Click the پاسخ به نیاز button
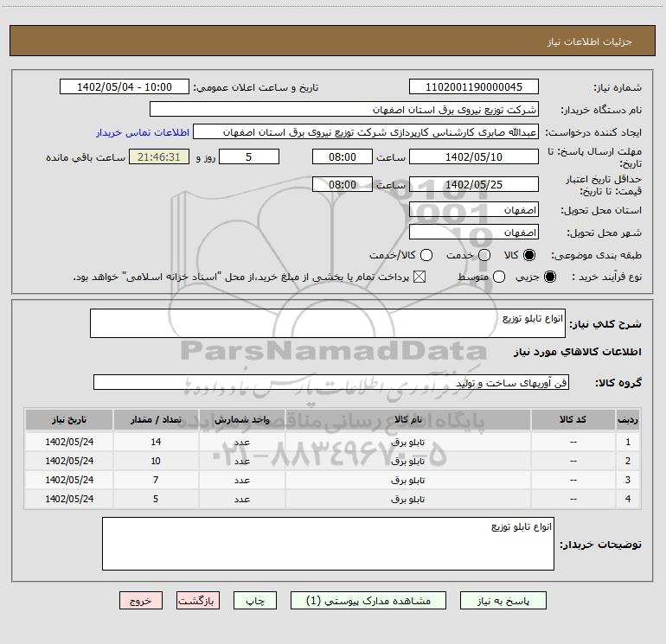 pos(503,601)
